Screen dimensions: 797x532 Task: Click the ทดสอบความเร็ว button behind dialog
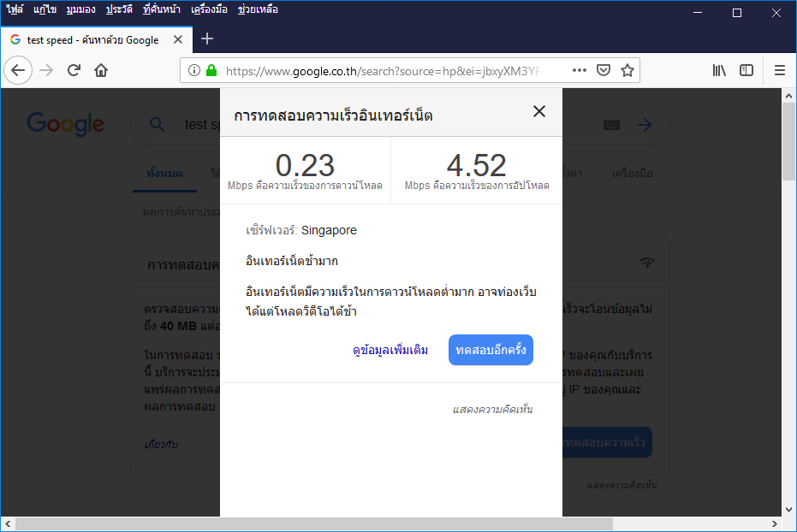[x=607, y=442]
